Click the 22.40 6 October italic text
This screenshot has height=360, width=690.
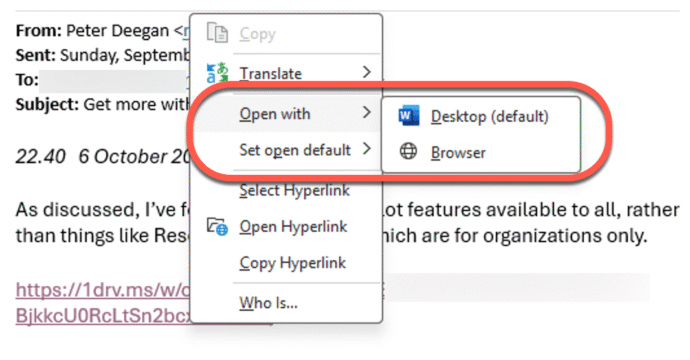103,157
